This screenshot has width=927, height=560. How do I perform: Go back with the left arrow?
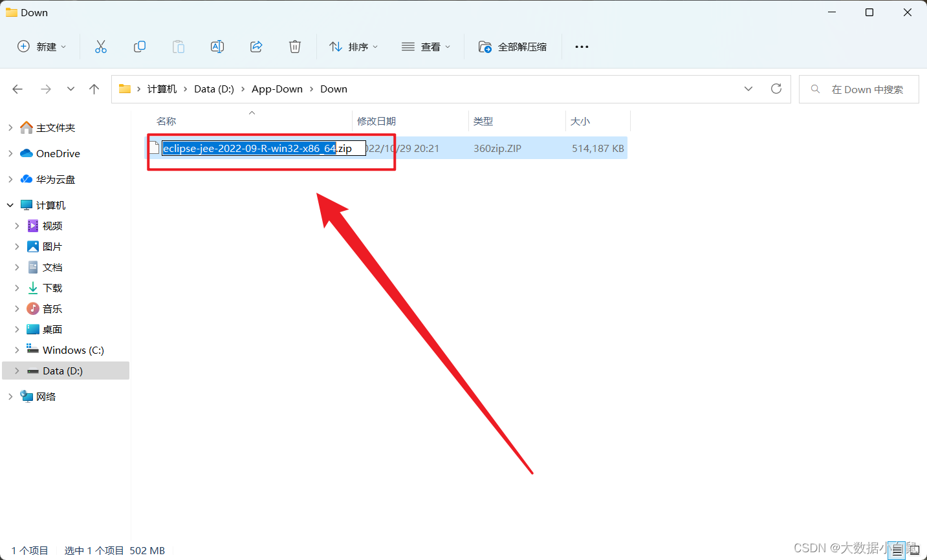coord(17,89)
